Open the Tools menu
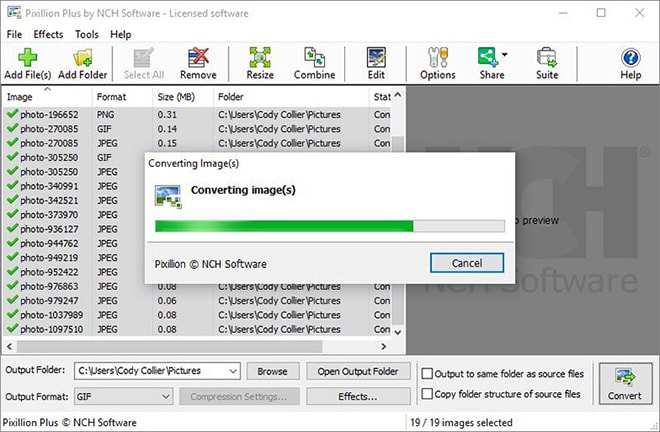Screen dimensions: 660x432 pos(87,35)
